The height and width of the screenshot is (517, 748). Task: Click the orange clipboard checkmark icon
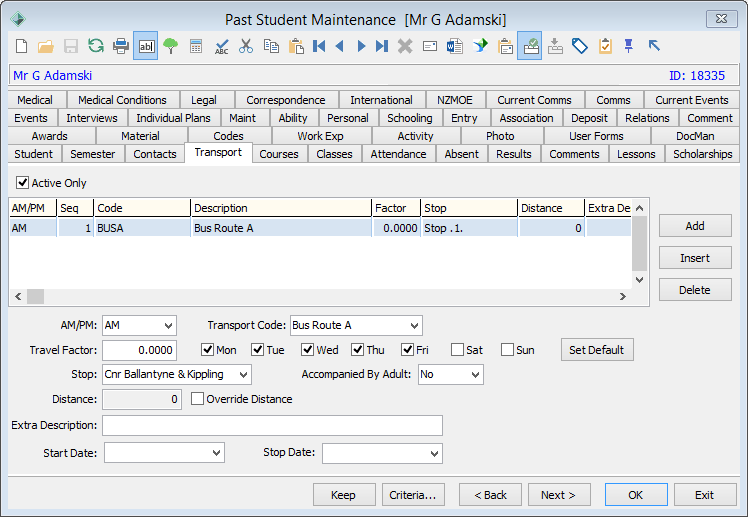605,46
